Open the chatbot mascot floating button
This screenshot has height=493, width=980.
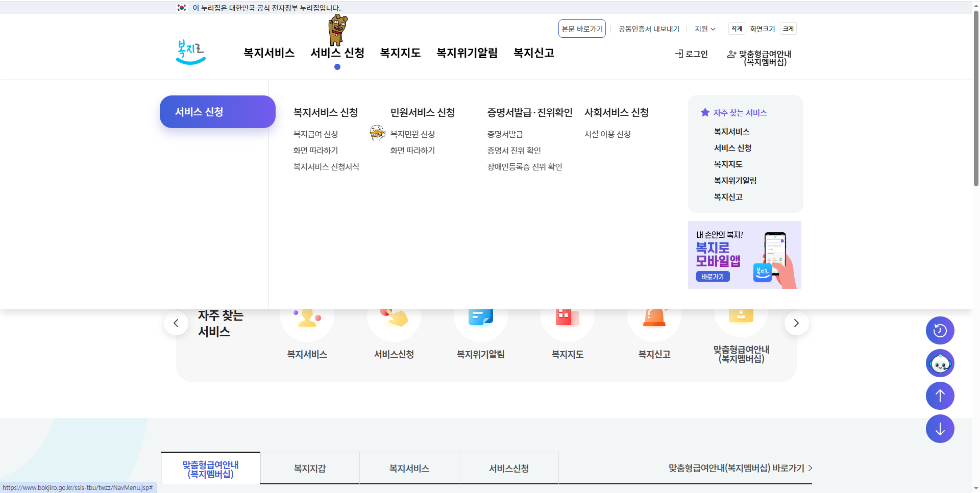coord(940,363)
